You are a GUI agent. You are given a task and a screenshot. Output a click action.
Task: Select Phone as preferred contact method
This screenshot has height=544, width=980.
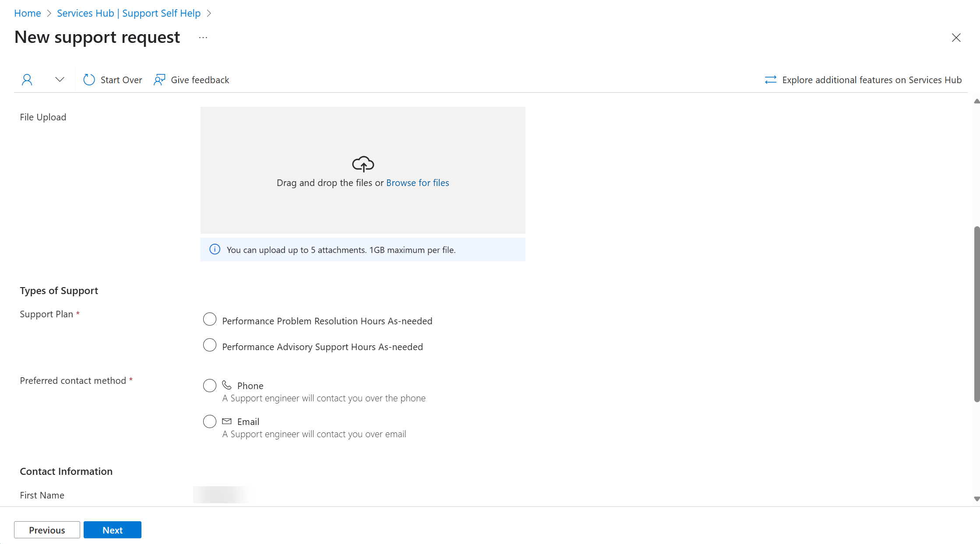click(x=209, y=385)
